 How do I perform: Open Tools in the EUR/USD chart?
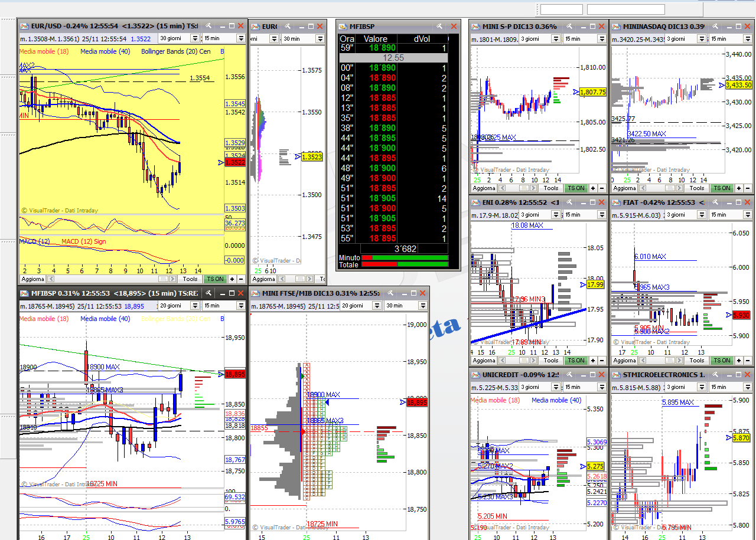[190, 279]
